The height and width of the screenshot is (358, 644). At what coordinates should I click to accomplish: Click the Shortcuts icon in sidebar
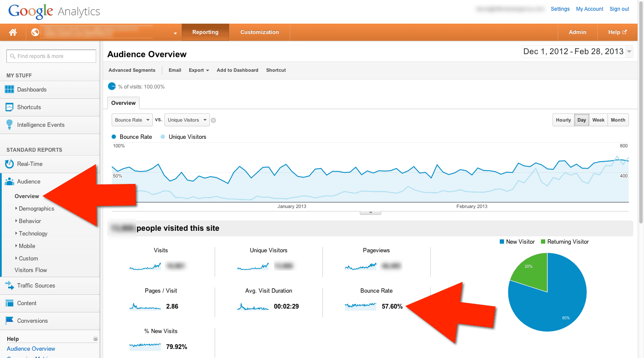pyautogui.click(x=9, y=107)
